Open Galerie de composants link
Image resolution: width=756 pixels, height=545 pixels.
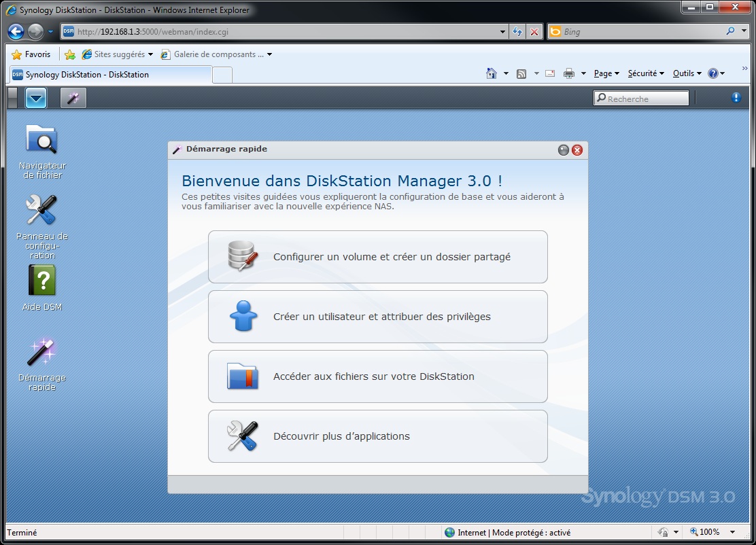coord(216,54)
